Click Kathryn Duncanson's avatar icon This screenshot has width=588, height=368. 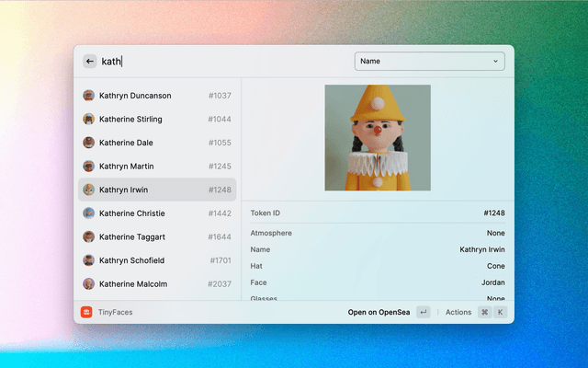[x=88, y=96]
